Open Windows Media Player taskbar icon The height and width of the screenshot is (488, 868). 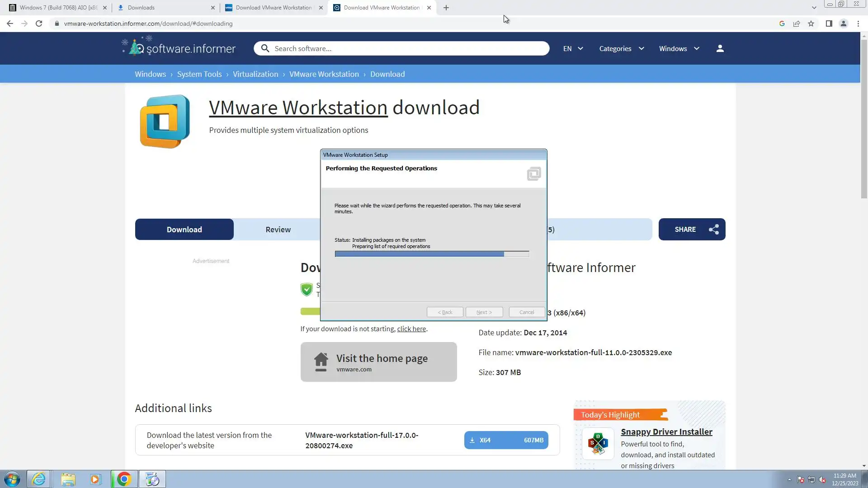point(95,479)
